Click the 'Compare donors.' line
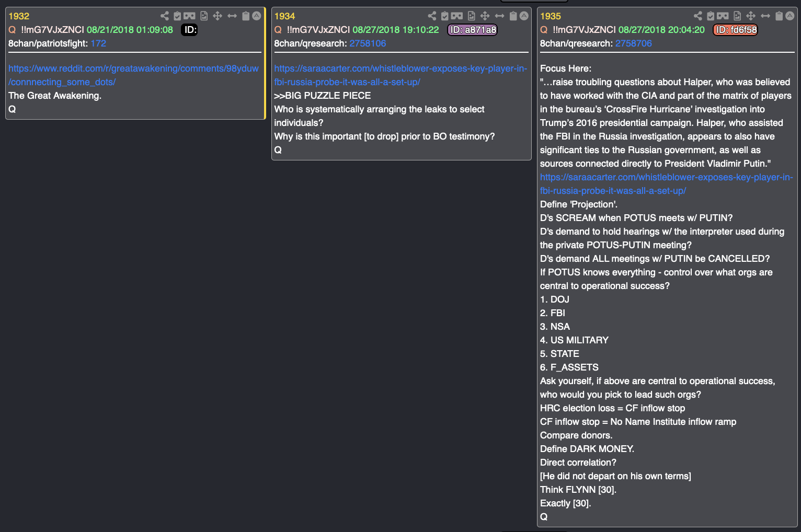801x532 pixels. (576, 435)
